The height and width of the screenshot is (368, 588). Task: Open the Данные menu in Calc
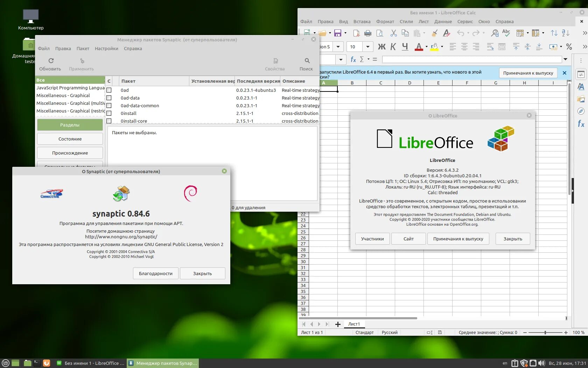click(443, 21)
